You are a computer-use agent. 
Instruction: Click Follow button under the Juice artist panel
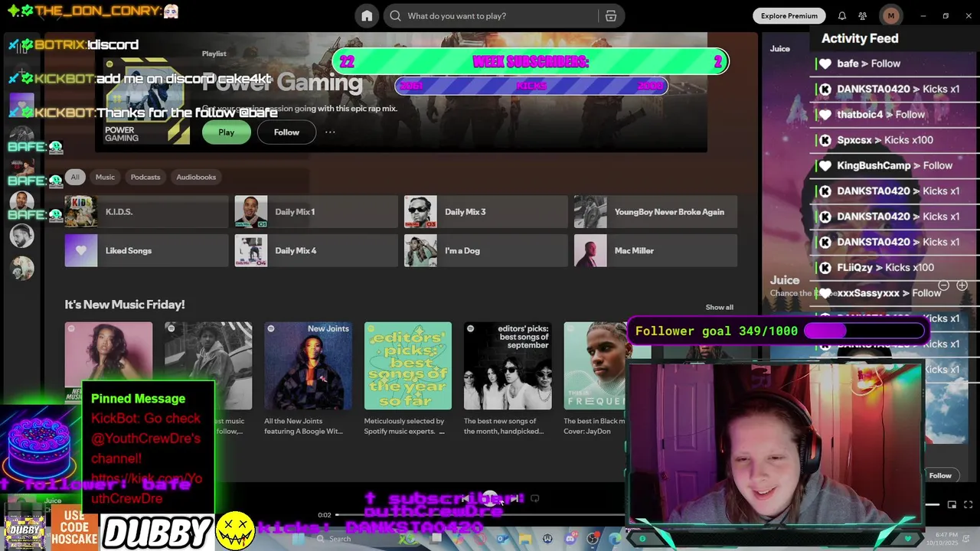pyautogui.click(x=940, y=475)
